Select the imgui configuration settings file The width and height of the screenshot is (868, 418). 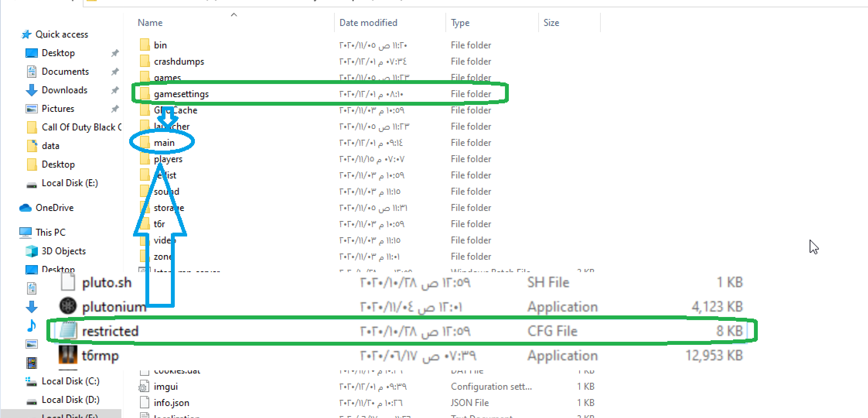pyautogui.click(x=166, y=387)
